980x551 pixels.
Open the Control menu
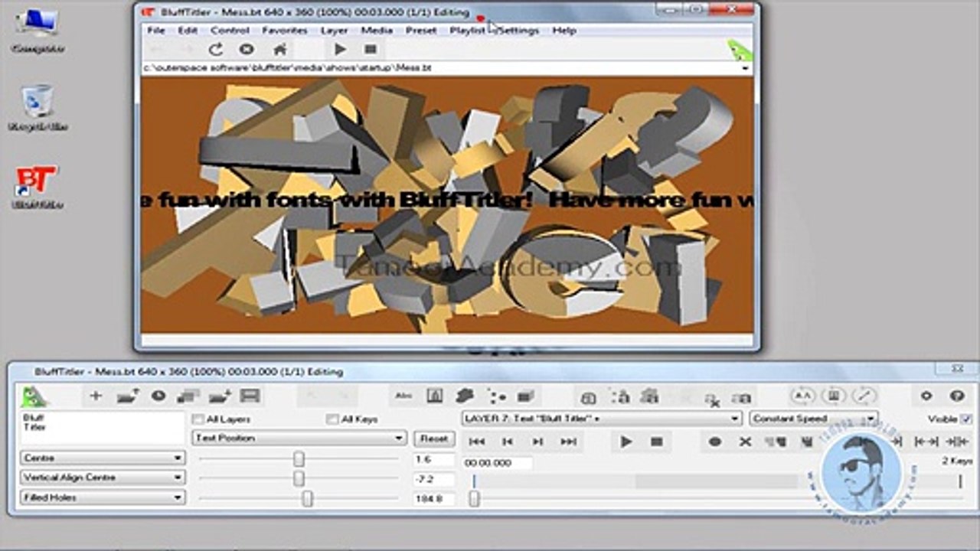coord(230,31)
